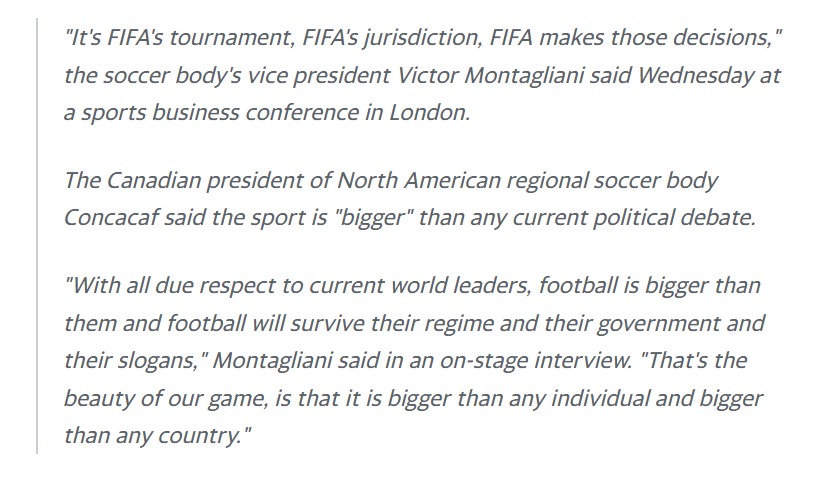Click the phrase "North American" in second paragraph
The width and height of the screenshot is (833, 477).
419,181
